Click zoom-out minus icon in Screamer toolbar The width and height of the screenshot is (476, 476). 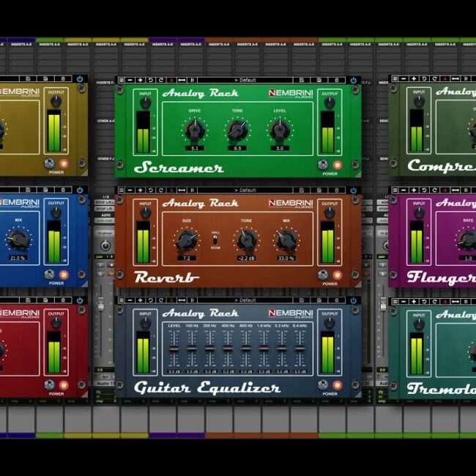tap(130, 80)
